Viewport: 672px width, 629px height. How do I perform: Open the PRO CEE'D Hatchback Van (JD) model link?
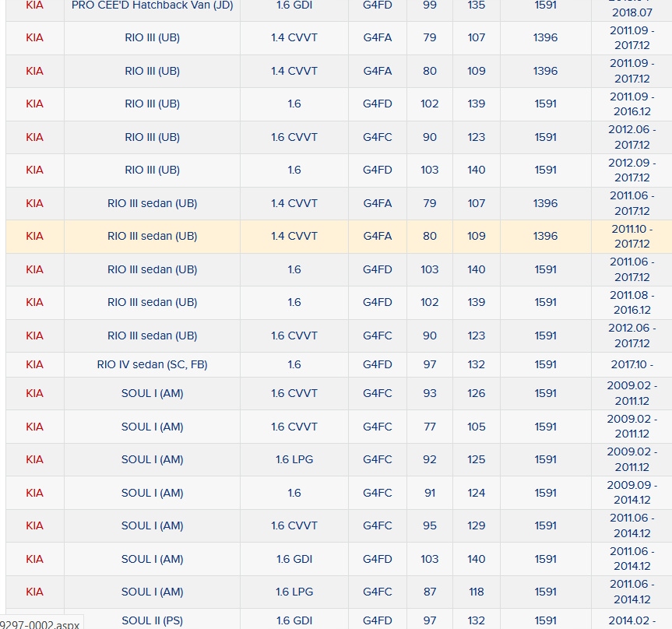[x=152, y=5]
